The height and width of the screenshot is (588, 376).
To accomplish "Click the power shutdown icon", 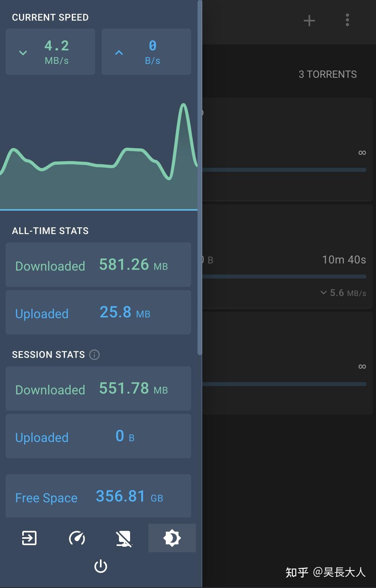I will (101, 566).
